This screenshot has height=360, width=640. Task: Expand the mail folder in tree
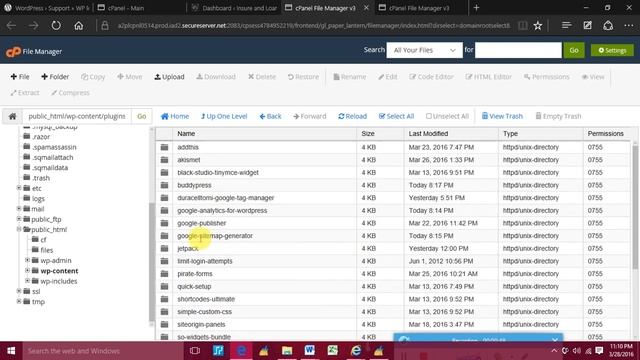19,209
